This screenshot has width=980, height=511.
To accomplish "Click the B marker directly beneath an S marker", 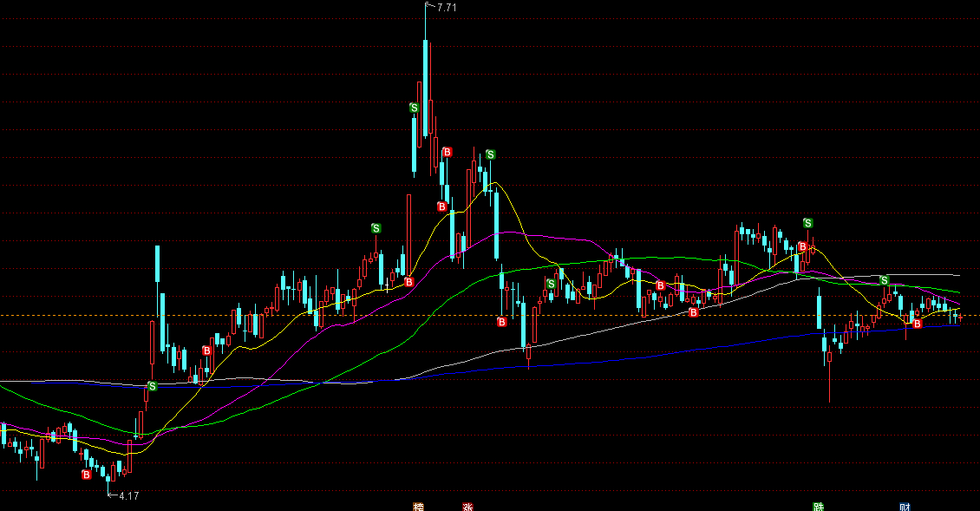I will (x=803, y=247).
